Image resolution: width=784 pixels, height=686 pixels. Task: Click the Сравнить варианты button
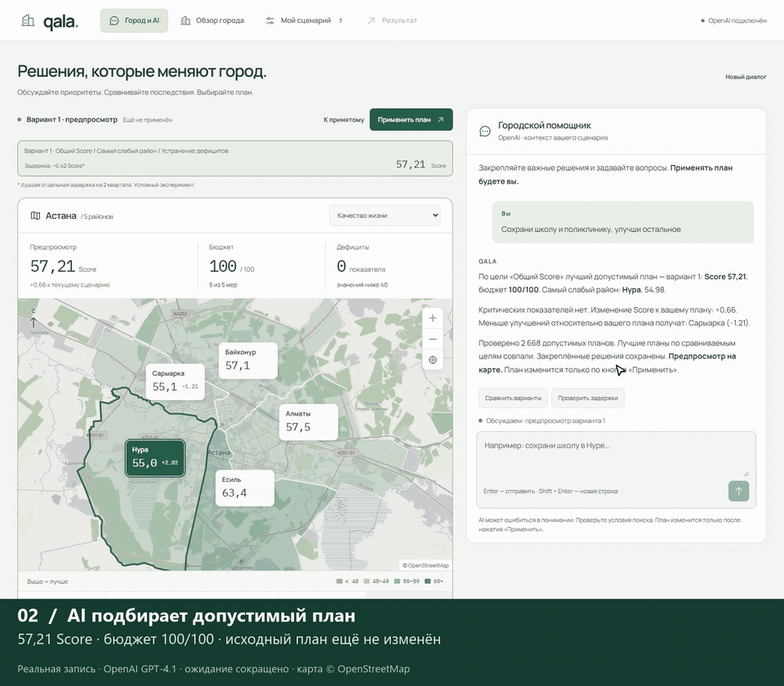[513, 398]
